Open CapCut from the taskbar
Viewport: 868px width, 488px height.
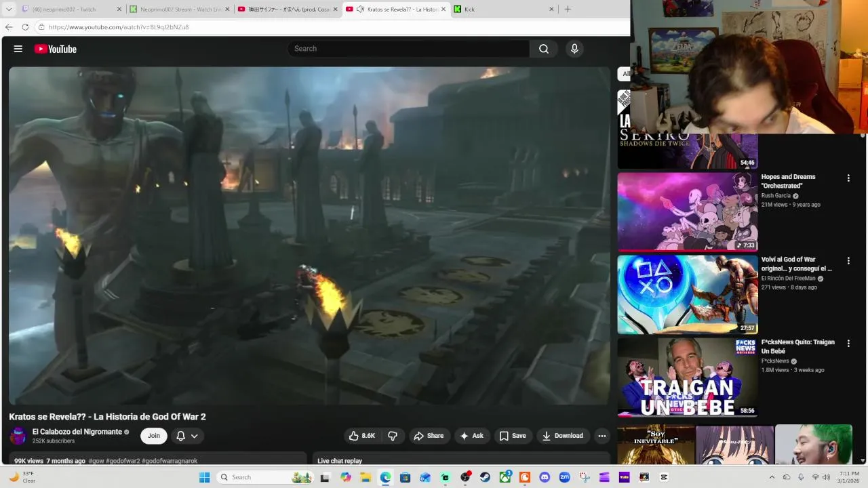(664, 477)
